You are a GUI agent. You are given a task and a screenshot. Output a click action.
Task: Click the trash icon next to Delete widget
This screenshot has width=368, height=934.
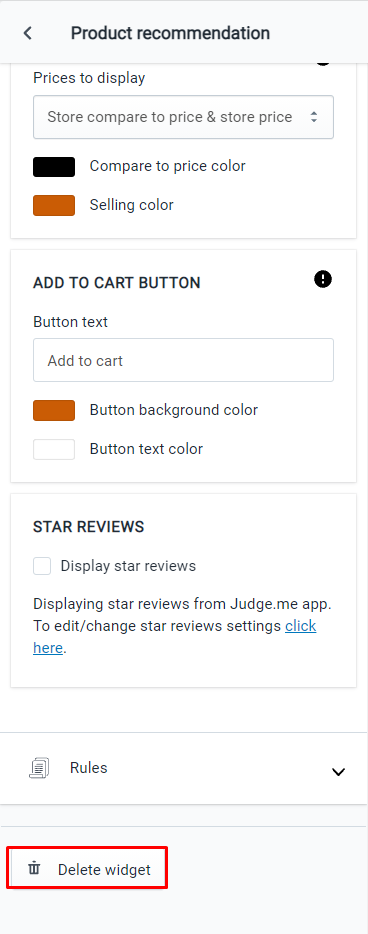35,868
